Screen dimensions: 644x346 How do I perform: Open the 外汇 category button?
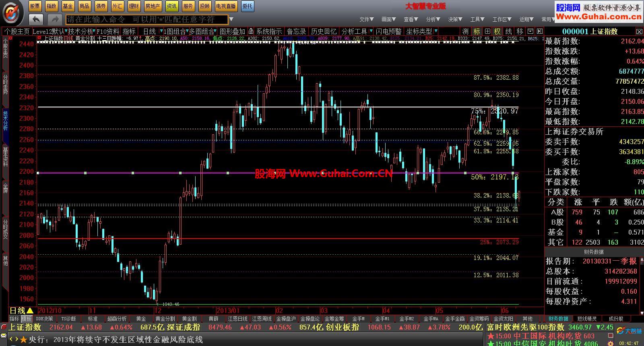click(117, 6)
